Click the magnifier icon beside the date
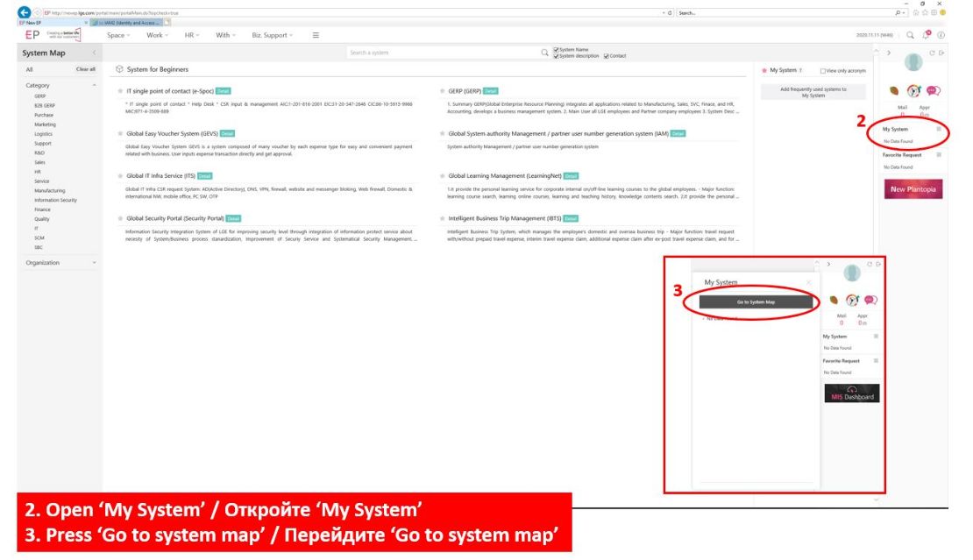 pyautogui.click(x=911, y=35)
